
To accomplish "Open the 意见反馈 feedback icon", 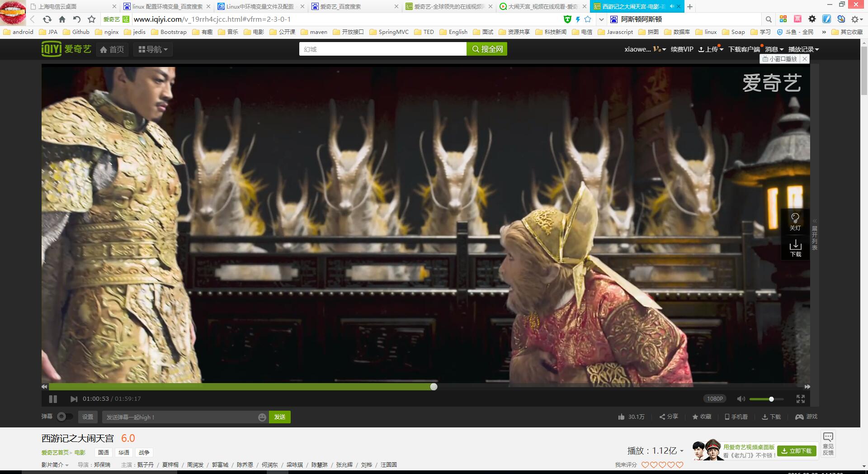I will point(828,444).
